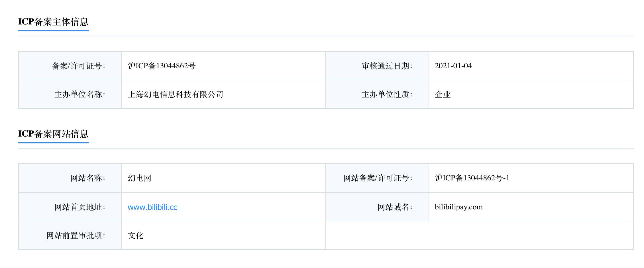
Task: Click the 主办单位名称 label cell
Action: 80,94
